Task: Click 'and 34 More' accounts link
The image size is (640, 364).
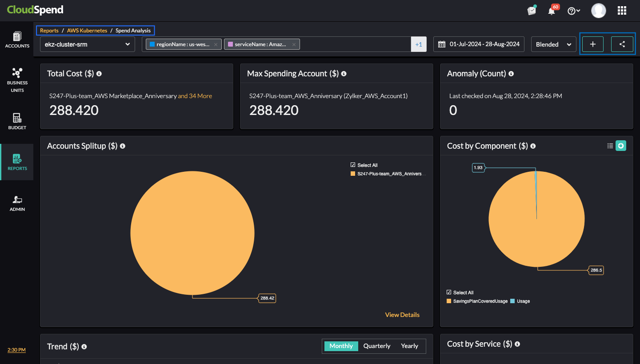Action: tap(195, 96)
